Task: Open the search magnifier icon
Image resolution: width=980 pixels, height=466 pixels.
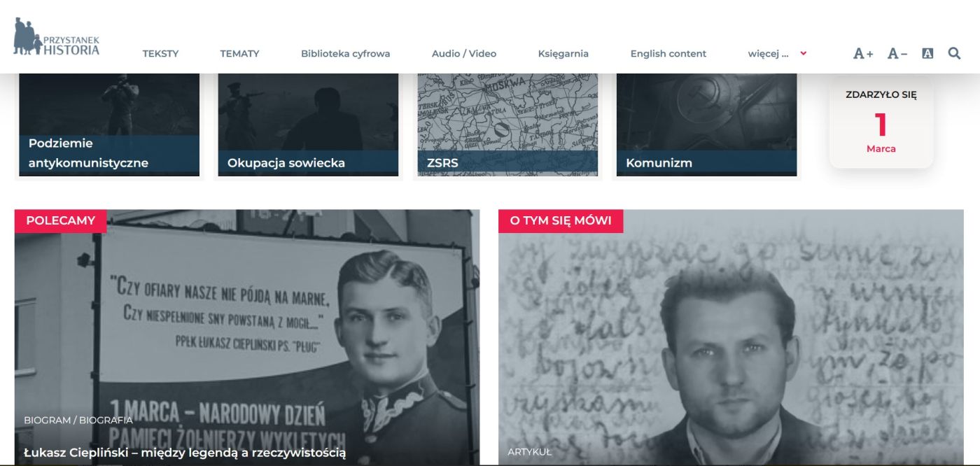Action: [954, 53]
